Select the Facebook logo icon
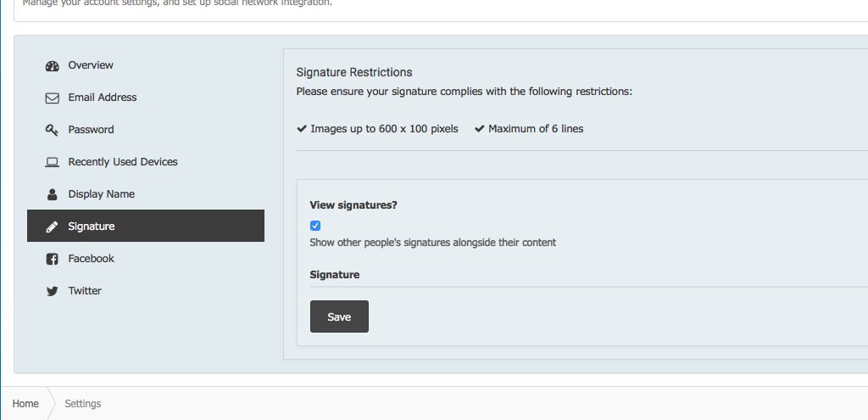This screenshot has height=420, width=868. pos(52,259)
